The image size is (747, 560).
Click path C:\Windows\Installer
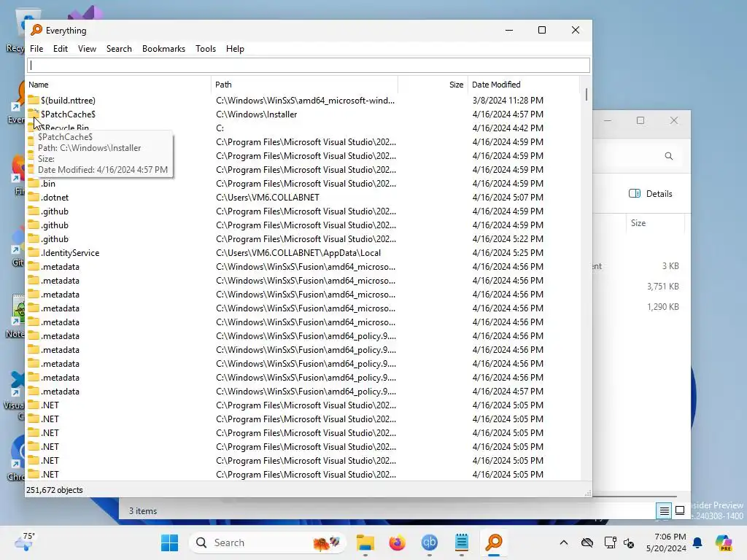point(256,114)
